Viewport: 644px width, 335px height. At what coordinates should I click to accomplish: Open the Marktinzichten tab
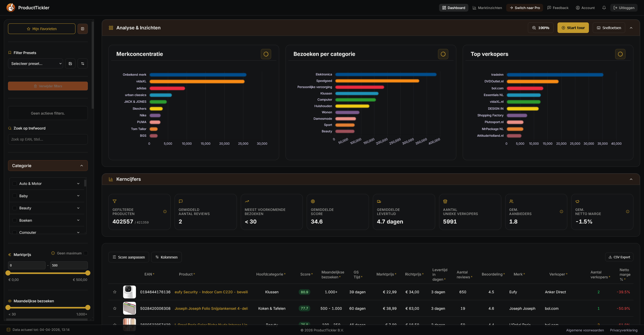tap(487, 8)
